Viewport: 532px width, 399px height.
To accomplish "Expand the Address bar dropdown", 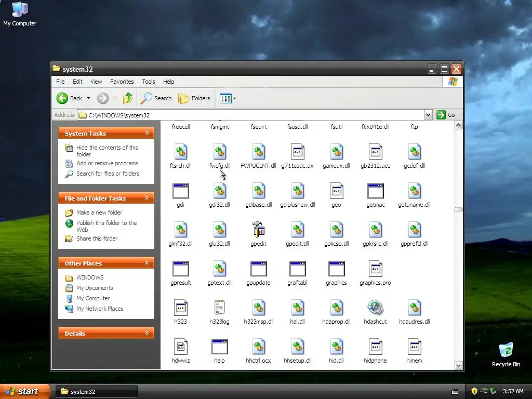I will tap(428, 115).
